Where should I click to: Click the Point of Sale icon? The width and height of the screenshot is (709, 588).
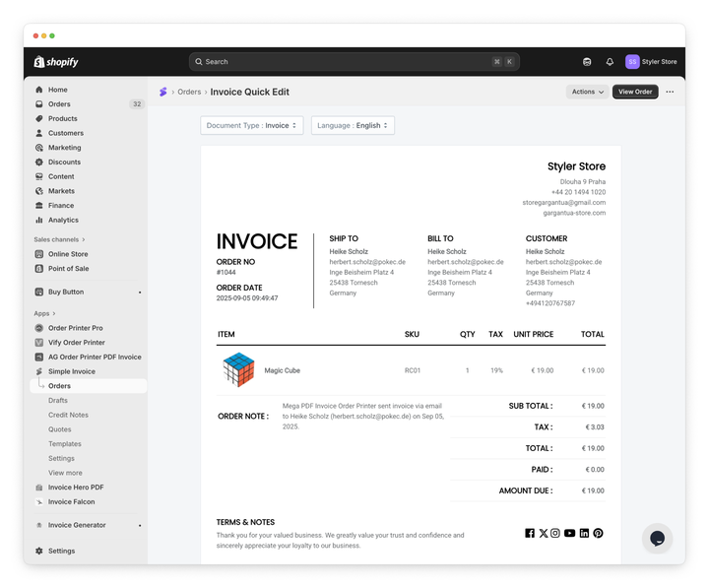39,268
